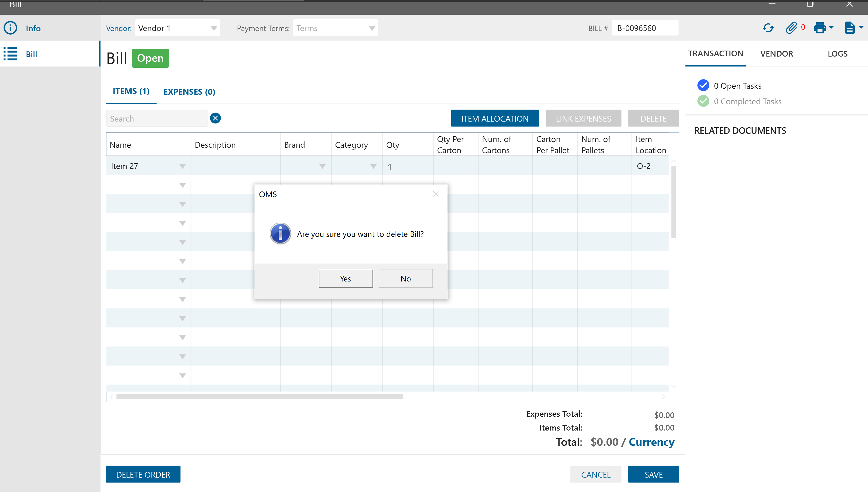Click the Currency link
Viewport: 868px width, 492px height.
651,442
